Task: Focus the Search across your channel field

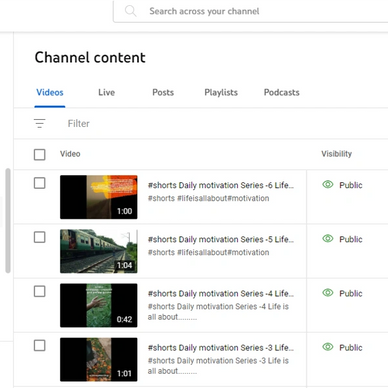Action: coord(251,11)
